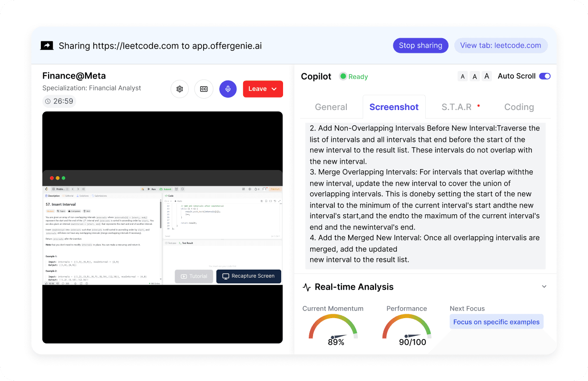The height and width of the screenshot is (381, 588).
Task: Click the green Submit button in preview
Action: coord(166,189)
